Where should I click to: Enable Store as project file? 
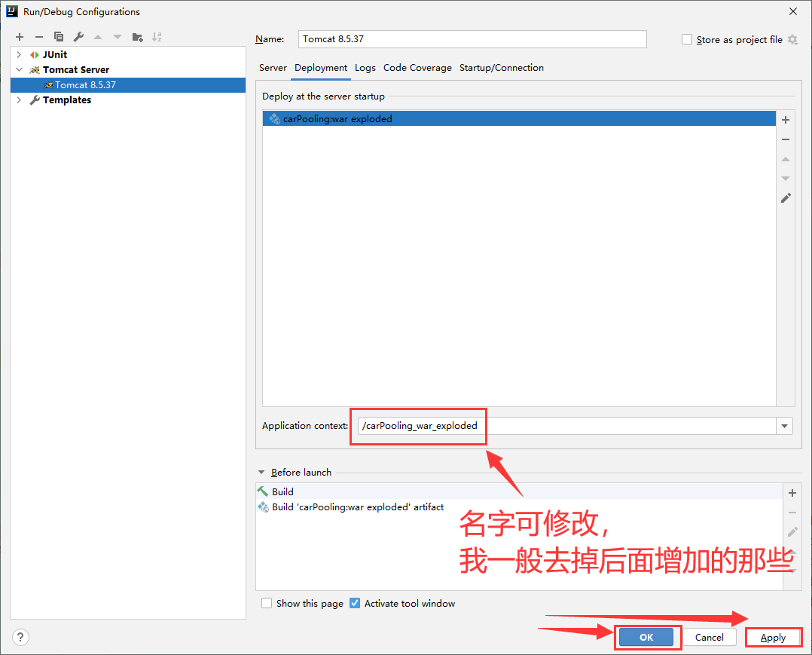[x=686, y=39]
